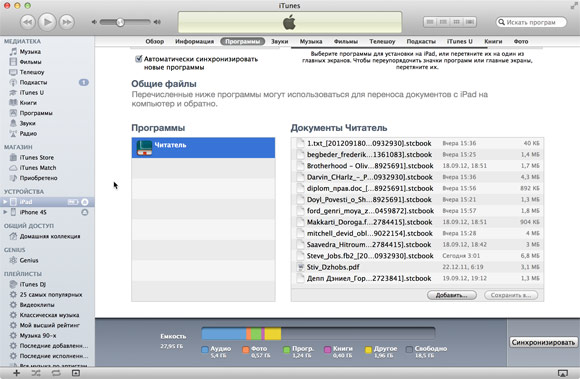Switch to the Фильмы tab
580x379 pixels.
(x=346, y=41)
